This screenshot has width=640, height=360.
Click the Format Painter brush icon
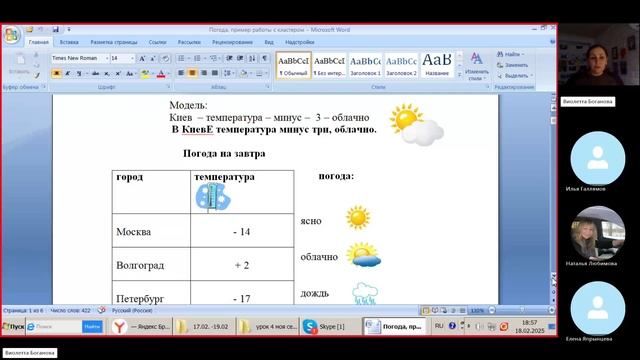[37, 75]
